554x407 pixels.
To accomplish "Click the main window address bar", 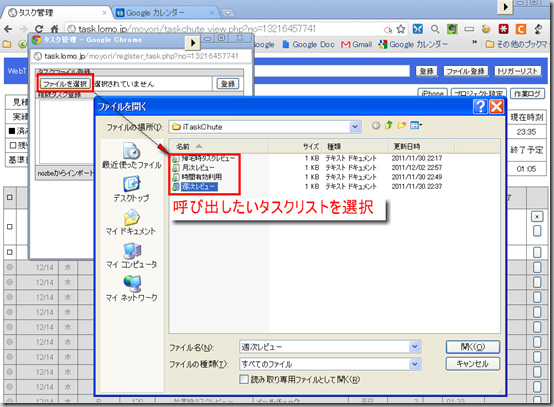I will [226, 29].
